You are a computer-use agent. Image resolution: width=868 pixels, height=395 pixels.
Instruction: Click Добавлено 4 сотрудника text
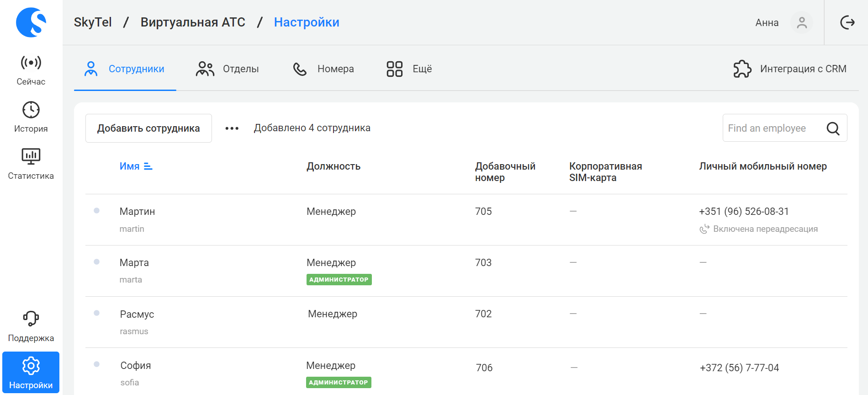point(312,128)
